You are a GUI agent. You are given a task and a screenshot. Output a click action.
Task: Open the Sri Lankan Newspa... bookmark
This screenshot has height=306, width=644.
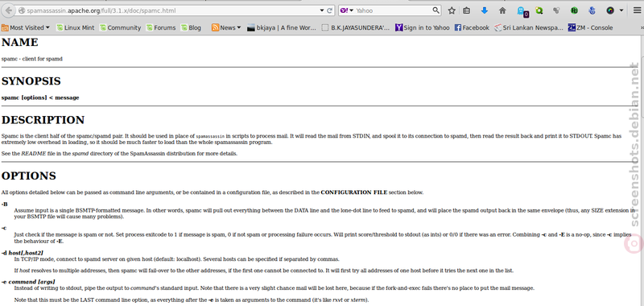pos(529,27)
